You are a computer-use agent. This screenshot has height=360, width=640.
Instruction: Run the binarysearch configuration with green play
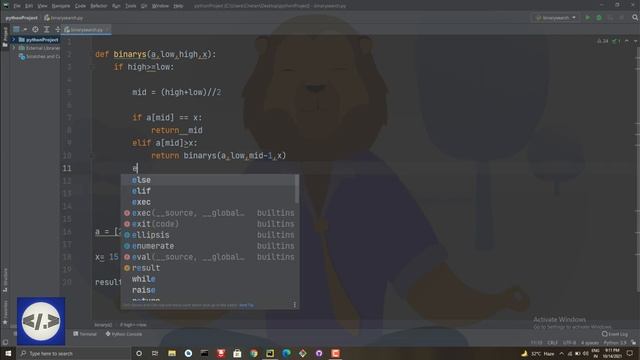pos(587,18)
